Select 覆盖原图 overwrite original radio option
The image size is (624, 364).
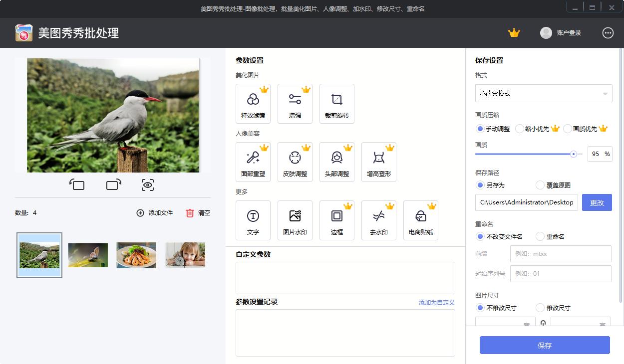540,185
